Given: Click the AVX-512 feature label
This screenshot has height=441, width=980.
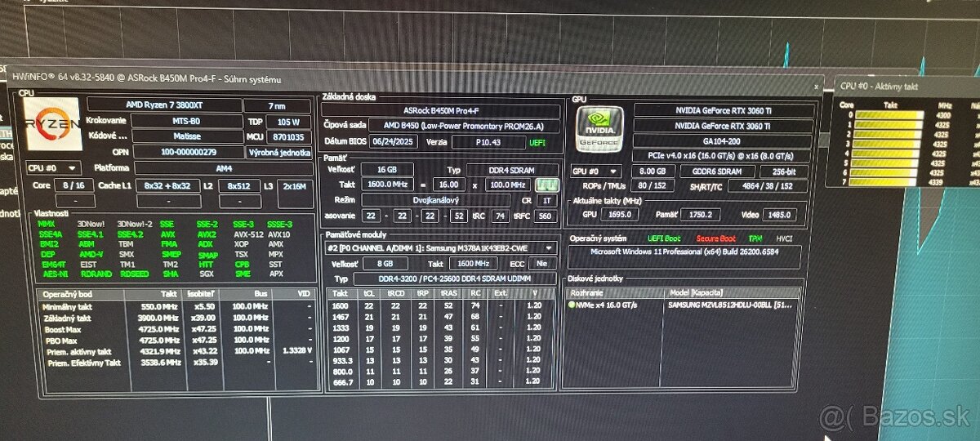Looking at the screenshot, I should tap(247, 234).
